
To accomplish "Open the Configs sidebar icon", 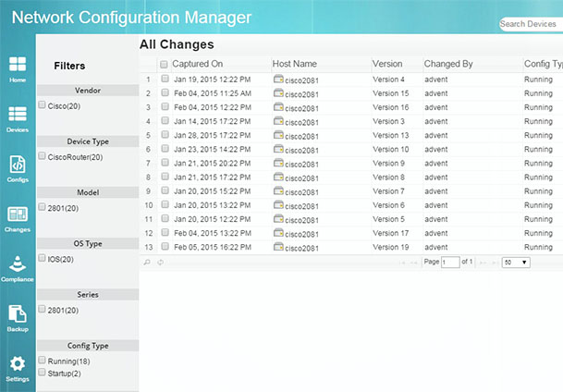I will point(18,167).
